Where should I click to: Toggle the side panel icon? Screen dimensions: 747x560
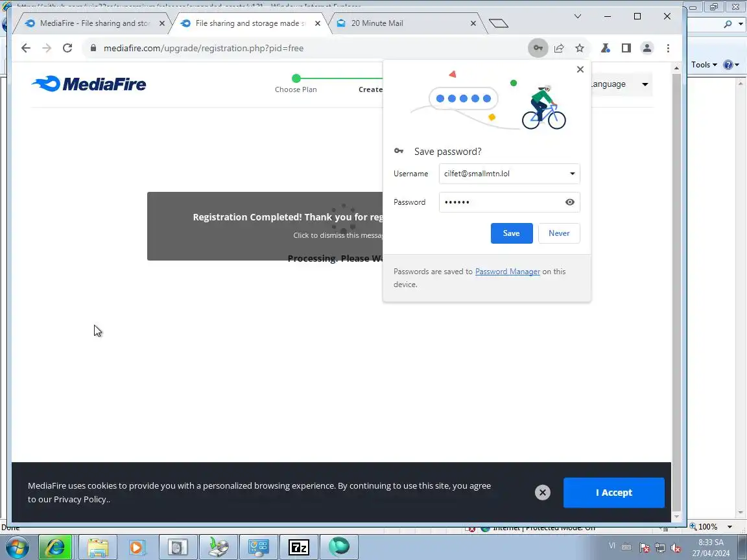click(626, 48)
